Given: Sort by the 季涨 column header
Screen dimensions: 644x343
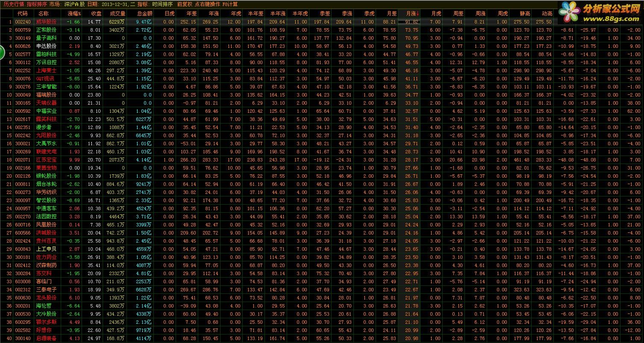Looking at the screenshot, I should coord(347,14).
